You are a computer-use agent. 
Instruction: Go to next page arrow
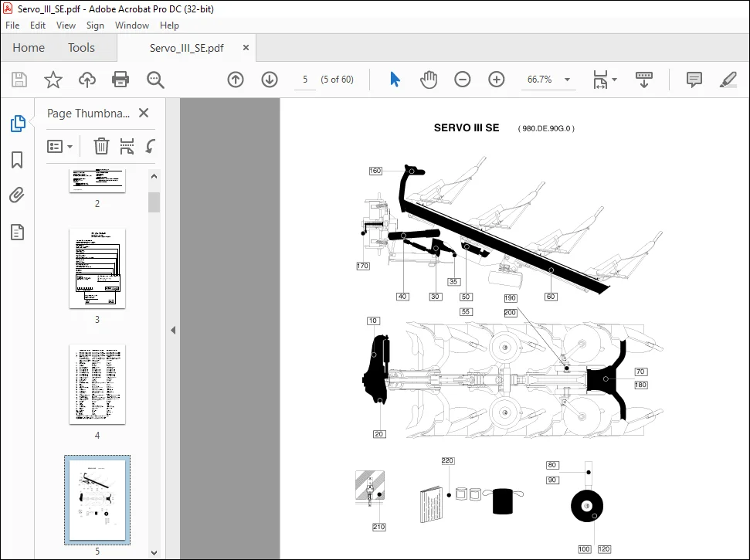[270, 80]
